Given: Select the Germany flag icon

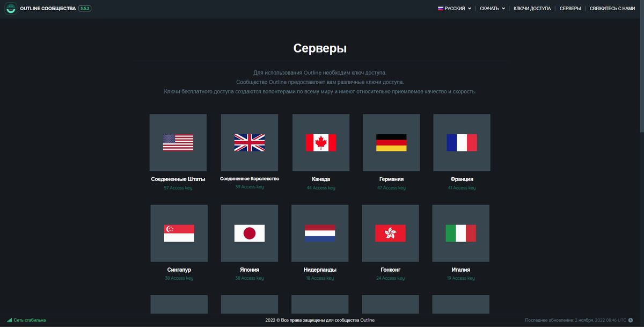Looking at the screenshot, I should pos(391,142).
